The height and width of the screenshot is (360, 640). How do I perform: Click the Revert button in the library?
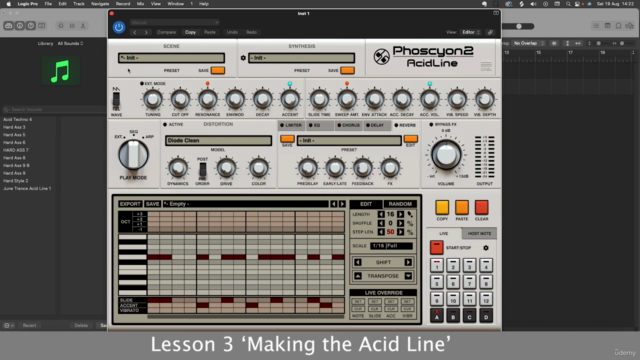tap(29, 326)
